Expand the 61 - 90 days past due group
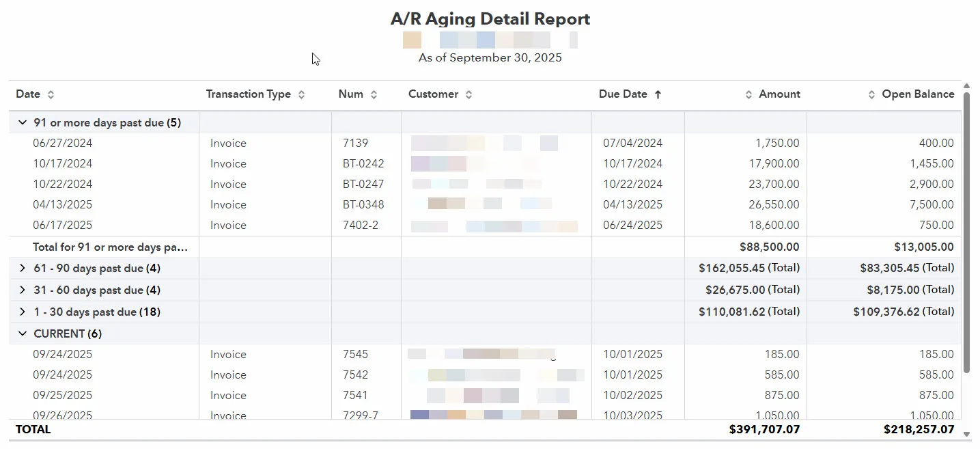Image resolution: width=980 pixels, height=449 pixels. [x=23, y=269]
